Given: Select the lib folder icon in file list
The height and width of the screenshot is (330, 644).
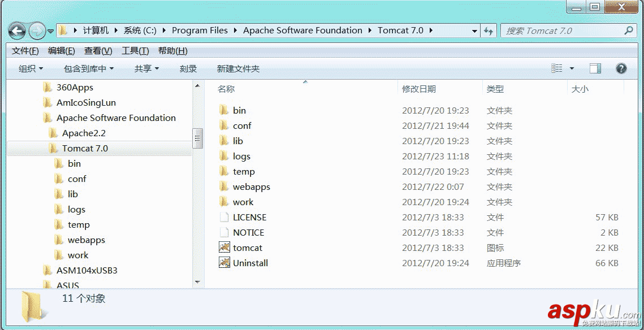Looking at the screenshot, I should (224, 141).
